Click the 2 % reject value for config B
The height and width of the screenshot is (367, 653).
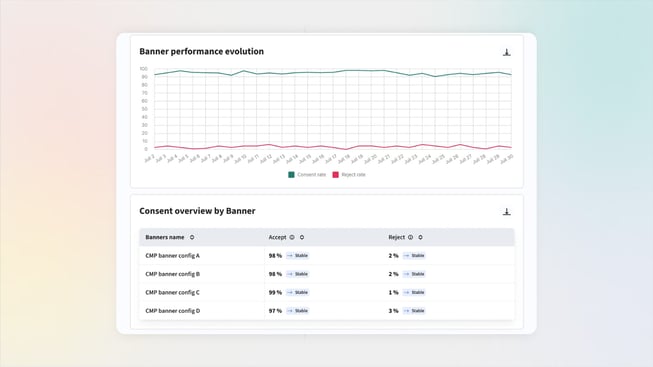[394, 274]
